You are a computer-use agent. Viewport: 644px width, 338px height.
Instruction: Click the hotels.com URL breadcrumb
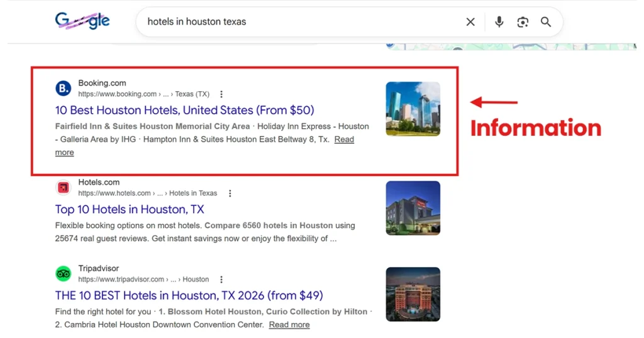(147, 194)
